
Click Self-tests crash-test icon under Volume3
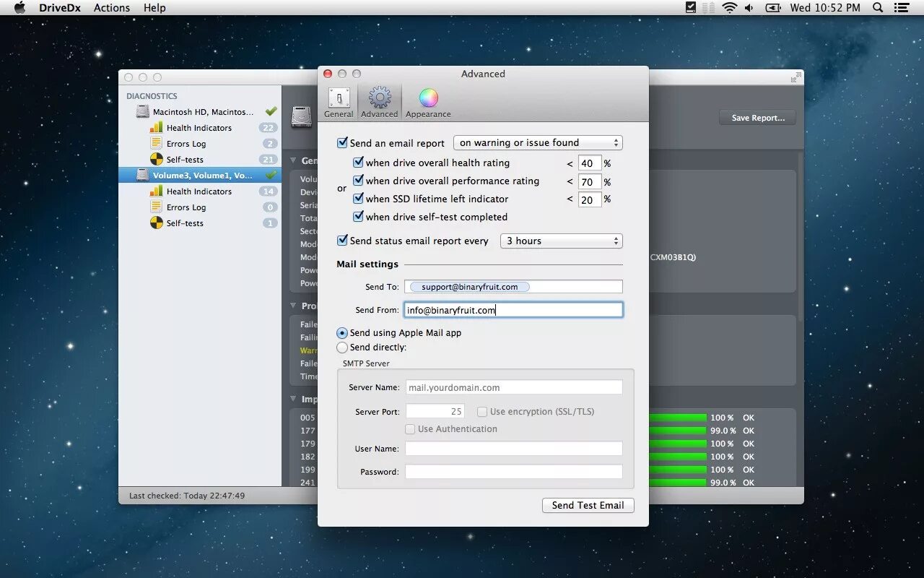click(x=156, y=223)
